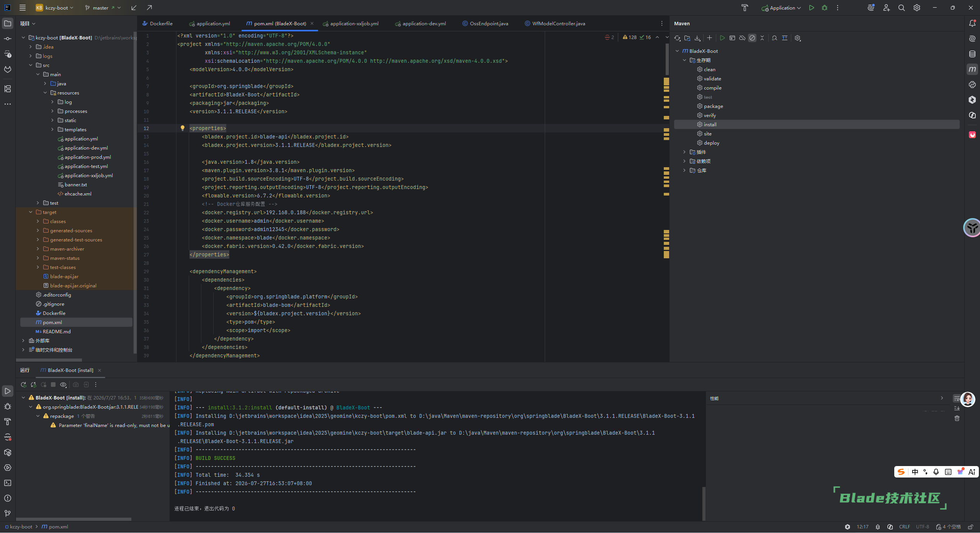
Task: Open IDE settings gear in title bar
Action: pyautogui.click(x=917, y=8)
